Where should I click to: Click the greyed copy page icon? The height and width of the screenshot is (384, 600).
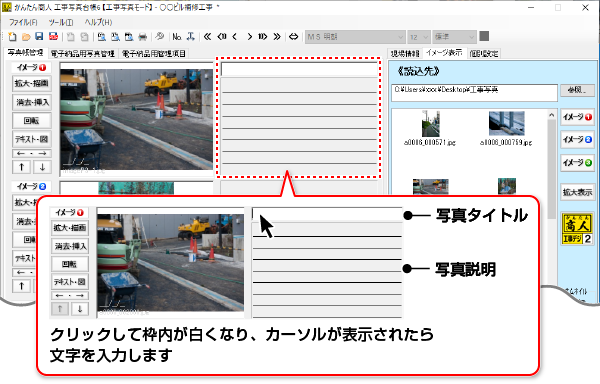coord(71,37)
